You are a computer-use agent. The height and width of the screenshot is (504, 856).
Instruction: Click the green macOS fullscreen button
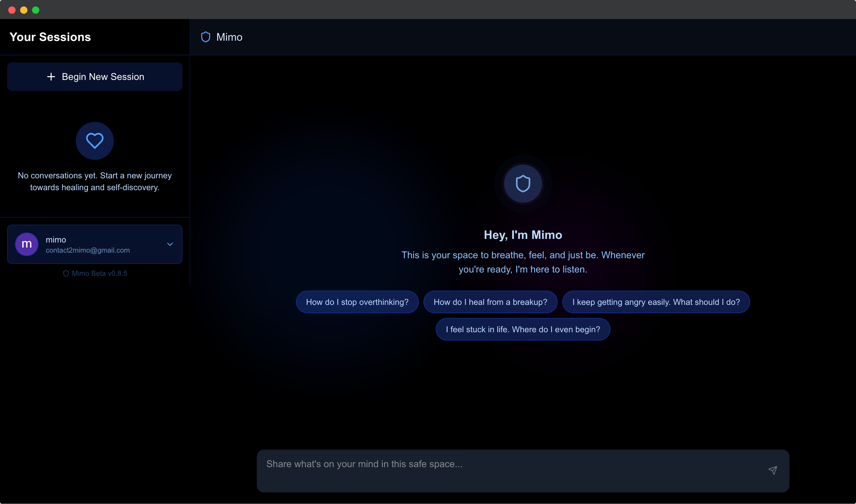pyautogui.click(x=36, y=10)
